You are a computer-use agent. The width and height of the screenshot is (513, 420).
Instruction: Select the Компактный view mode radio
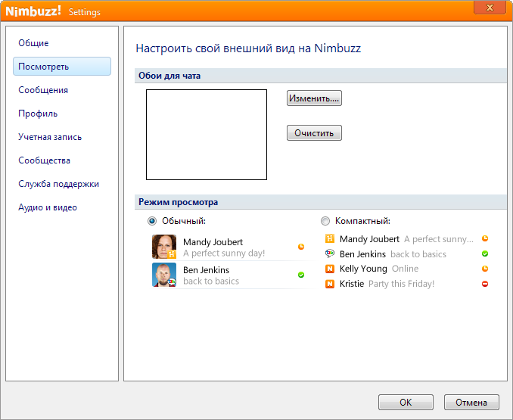coord(325,221)
